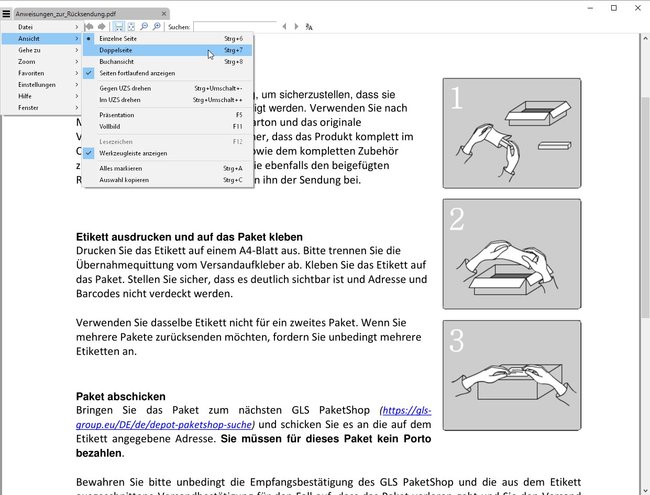
Task: Go to next page via toolbar arrow
Action: 102,27
